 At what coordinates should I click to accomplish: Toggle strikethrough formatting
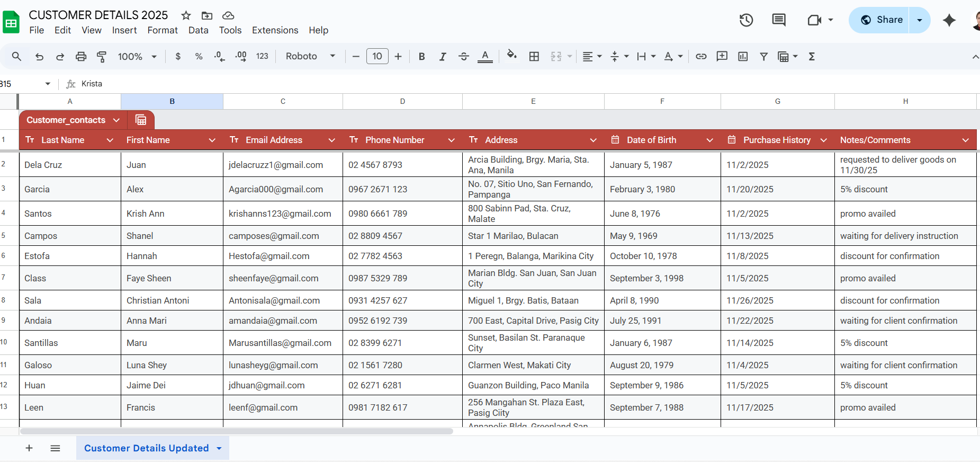[464, 57]
